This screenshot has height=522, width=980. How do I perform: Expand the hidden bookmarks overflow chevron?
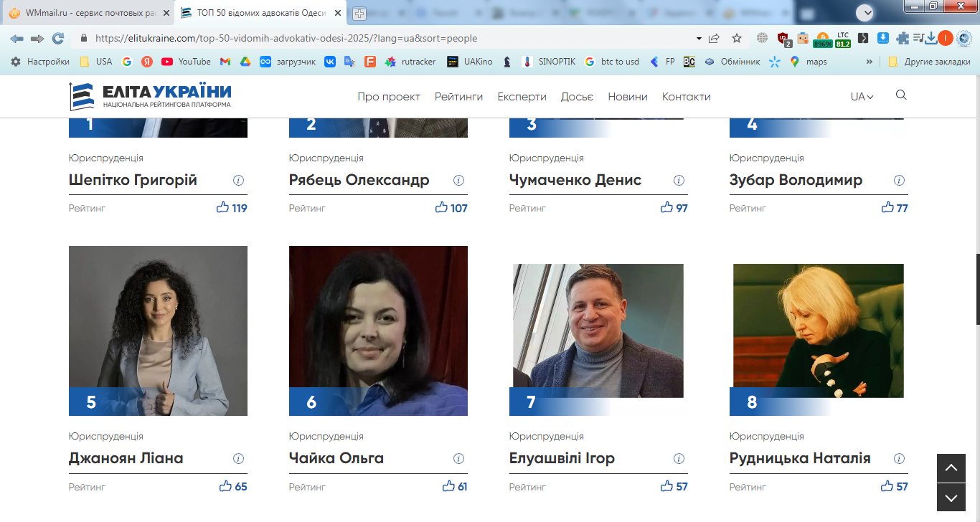pyautogui.click(x=870, y=62)
